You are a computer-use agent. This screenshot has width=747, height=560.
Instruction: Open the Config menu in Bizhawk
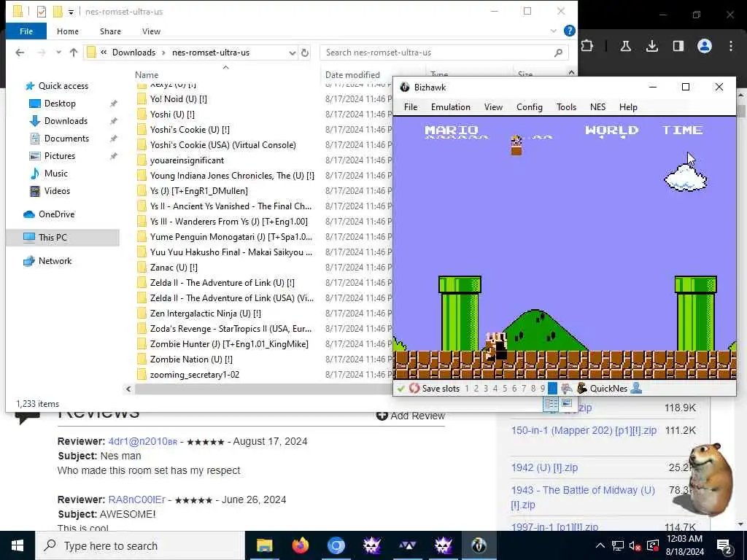530,107
